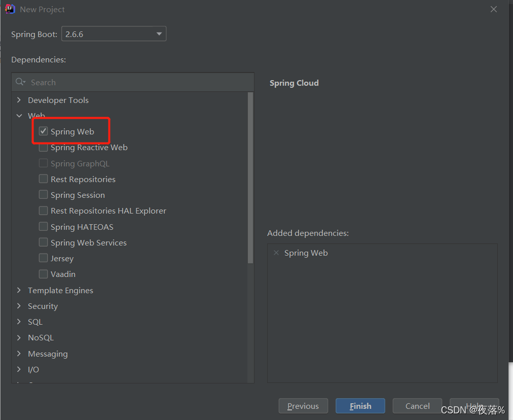Image resolution: width=513 pixels, height=420 pixels.
Task: Expand the I/O category
Action: click(19, 369)
